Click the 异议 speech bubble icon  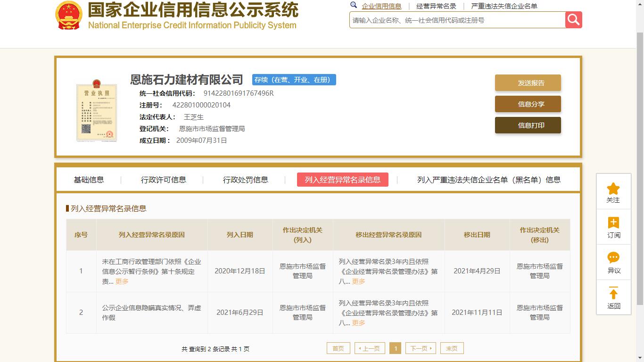(613, 258)
